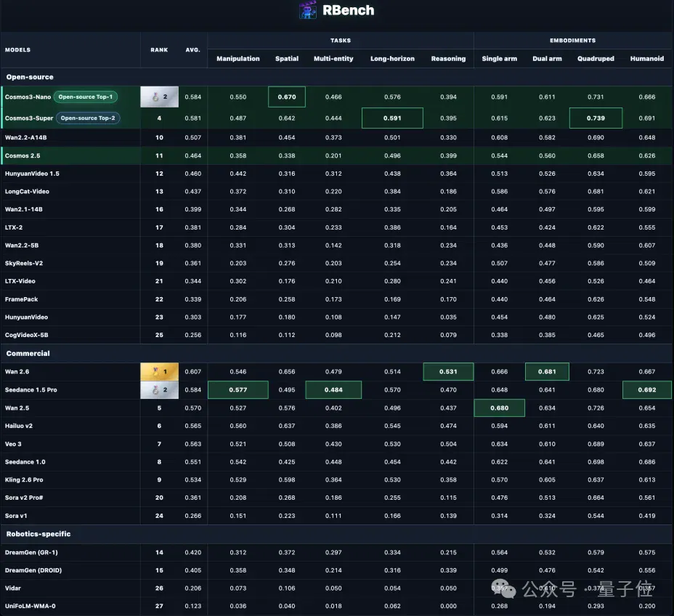
Task: Click the Multi-entity column header
Action: (x=333, y=58)
